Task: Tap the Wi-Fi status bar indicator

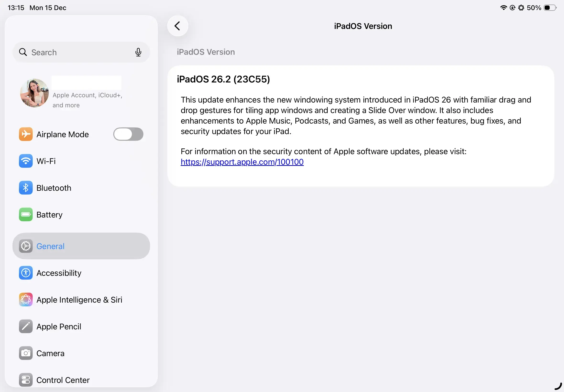Action: [503, 8]
